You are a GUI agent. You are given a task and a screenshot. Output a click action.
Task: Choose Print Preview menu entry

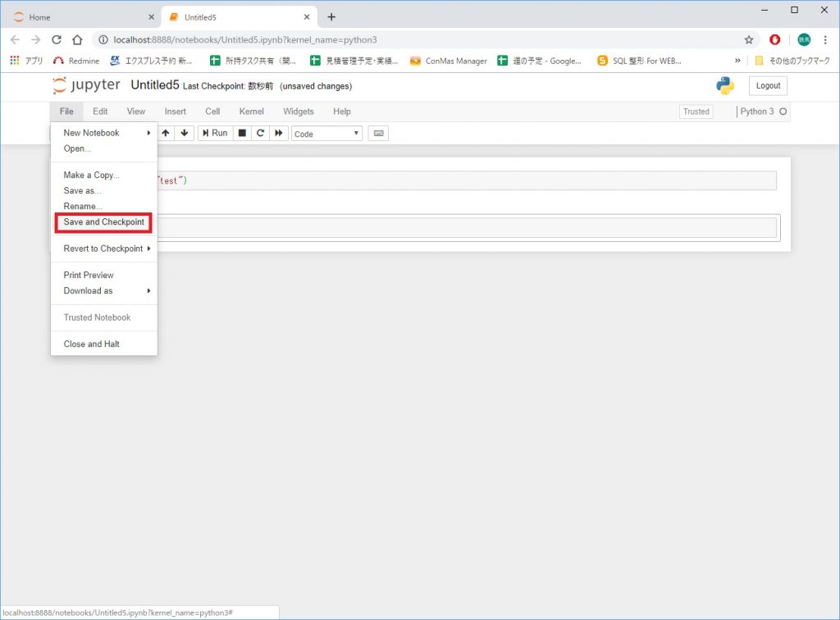104,275
